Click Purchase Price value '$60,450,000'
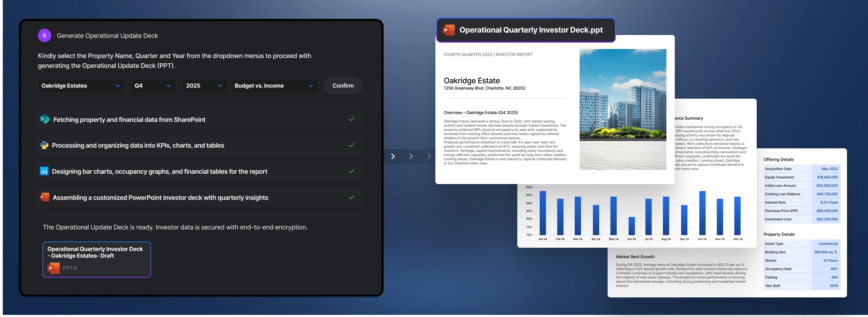 point(827,211)
